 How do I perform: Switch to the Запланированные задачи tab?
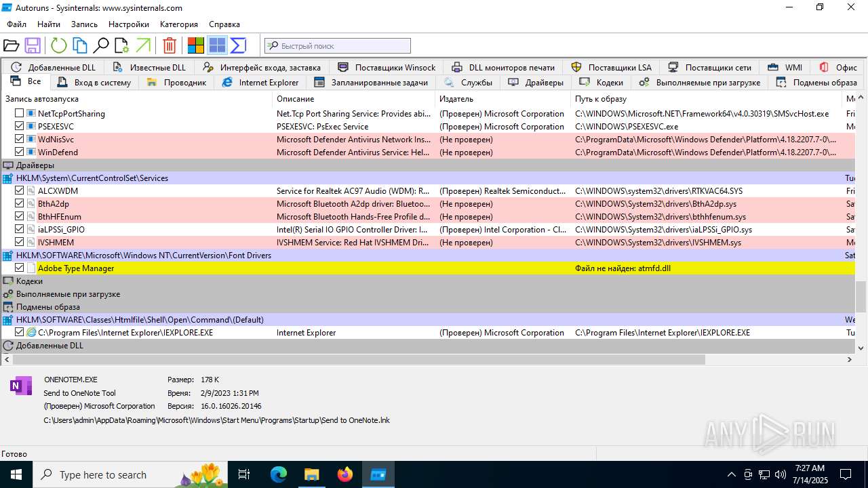pos(371,83)
